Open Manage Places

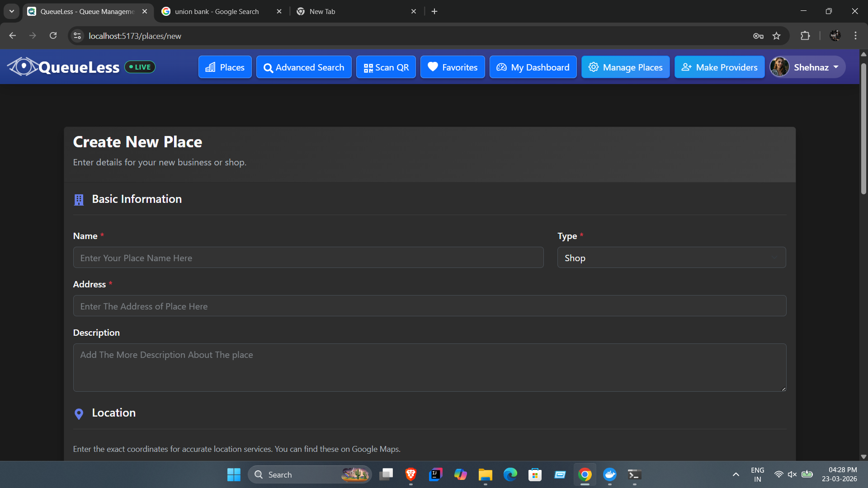coord(625,67)
